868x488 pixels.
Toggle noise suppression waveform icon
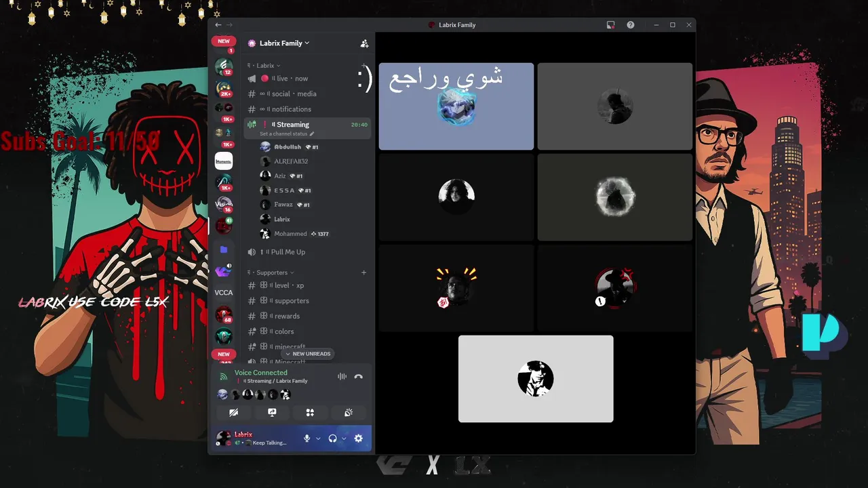[342, 376]
